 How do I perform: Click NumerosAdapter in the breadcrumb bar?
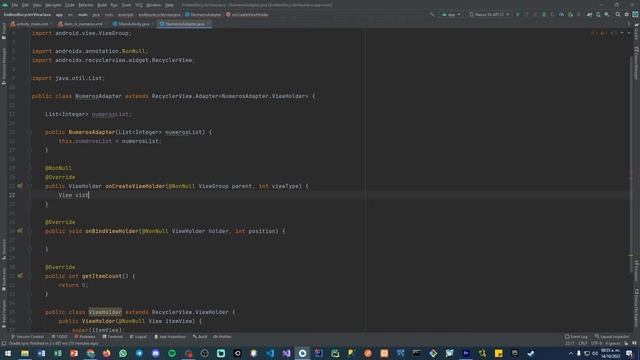(203, 15)
